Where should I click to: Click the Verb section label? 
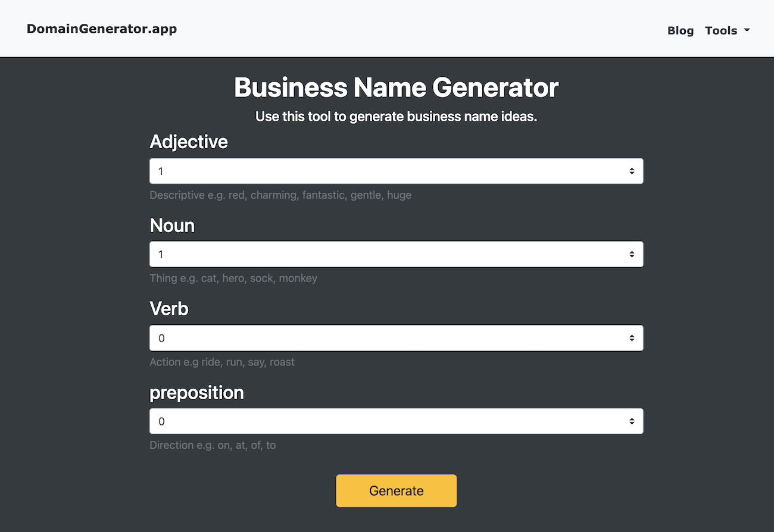click(x=168, y=309)
